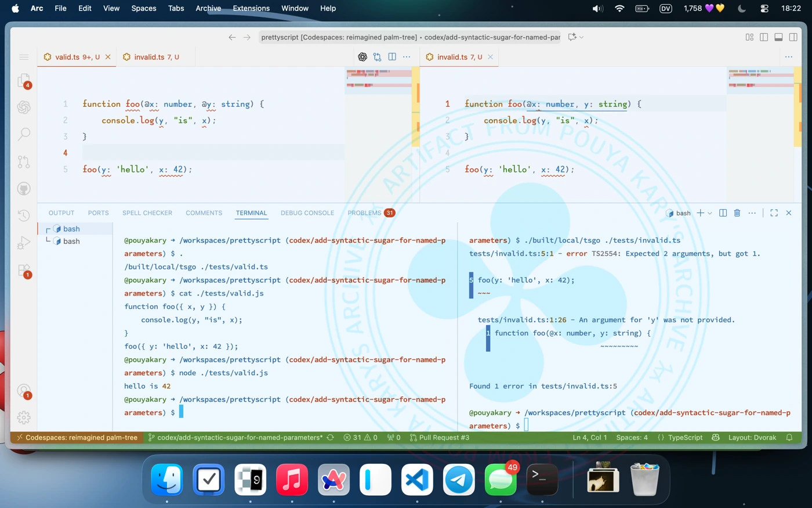Kill terminal with the trash icon
This screenshot has height=508, width=812.
737,213
